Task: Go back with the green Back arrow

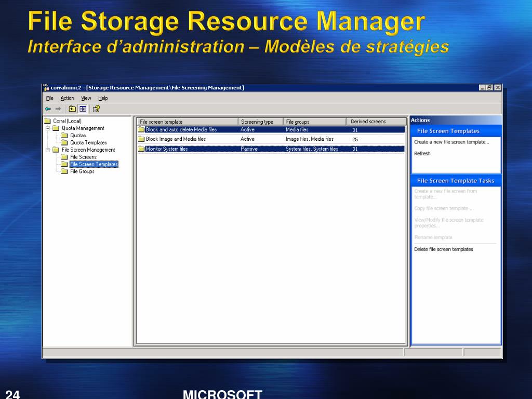Action: [48, 109]
